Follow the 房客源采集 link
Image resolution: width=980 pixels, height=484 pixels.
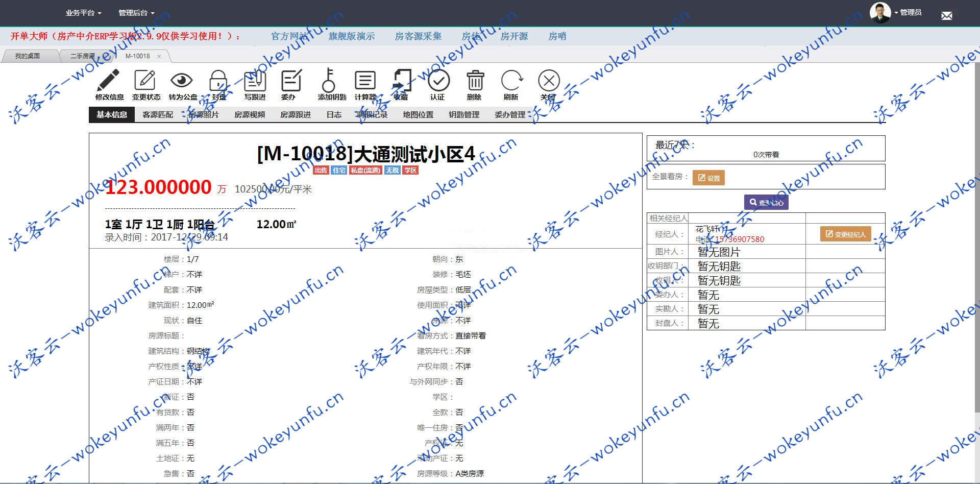(x=418, y=36)
